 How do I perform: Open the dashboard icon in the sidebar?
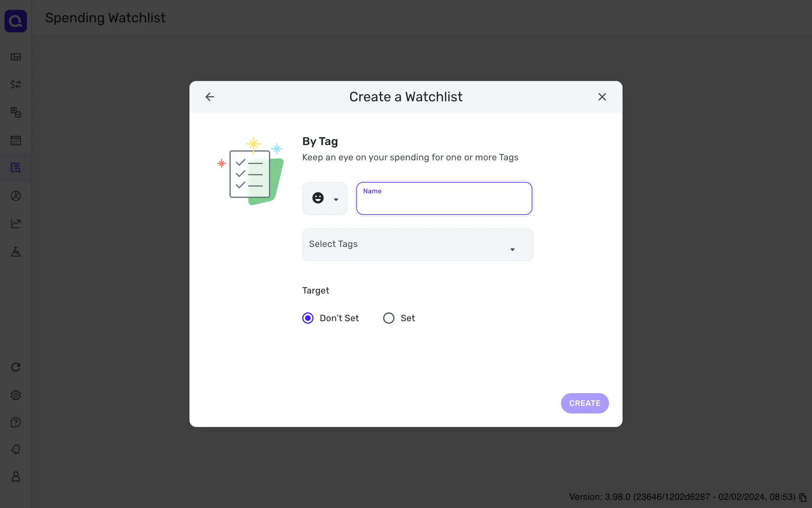pos(16,57)
